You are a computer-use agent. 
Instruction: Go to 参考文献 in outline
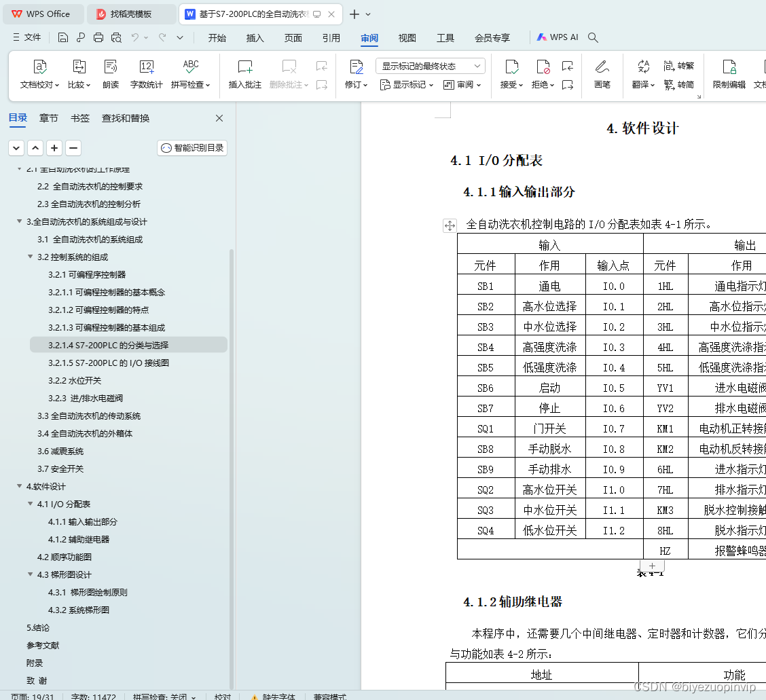(43, 645)
